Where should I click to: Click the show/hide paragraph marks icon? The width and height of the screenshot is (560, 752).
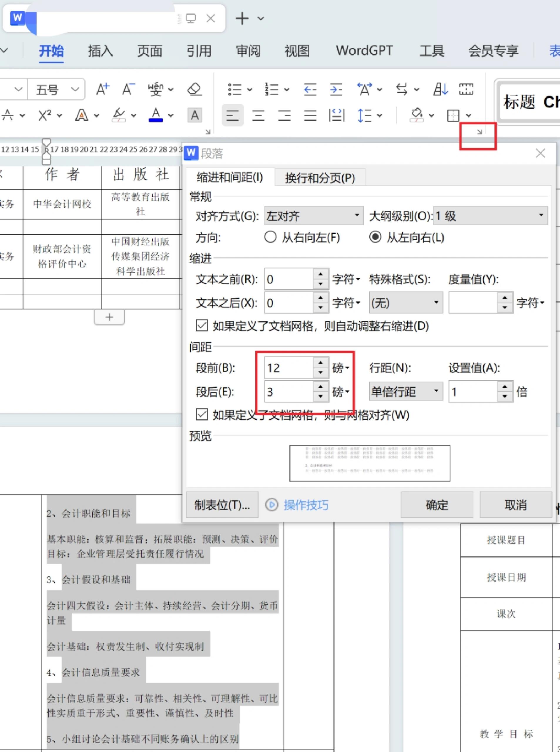pos(402,90)
